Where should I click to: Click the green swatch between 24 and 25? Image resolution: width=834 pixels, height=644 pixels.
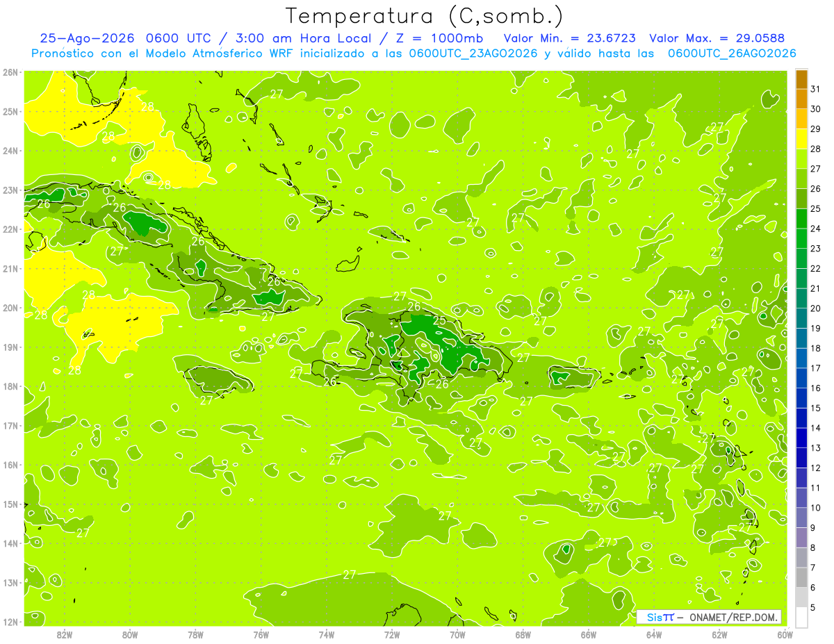point(801,219)
